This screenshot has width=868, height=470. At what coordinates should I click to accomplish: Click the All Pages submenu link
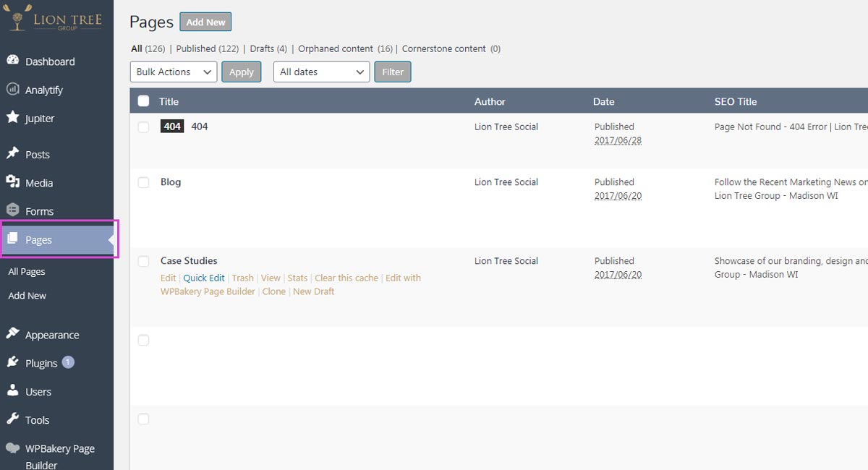(27, 271)
